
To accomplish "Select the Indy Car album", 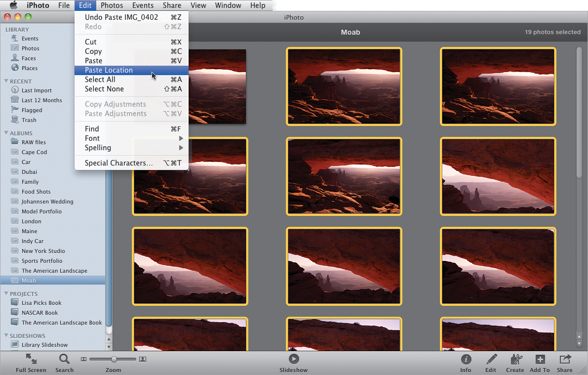I will 53,241.
